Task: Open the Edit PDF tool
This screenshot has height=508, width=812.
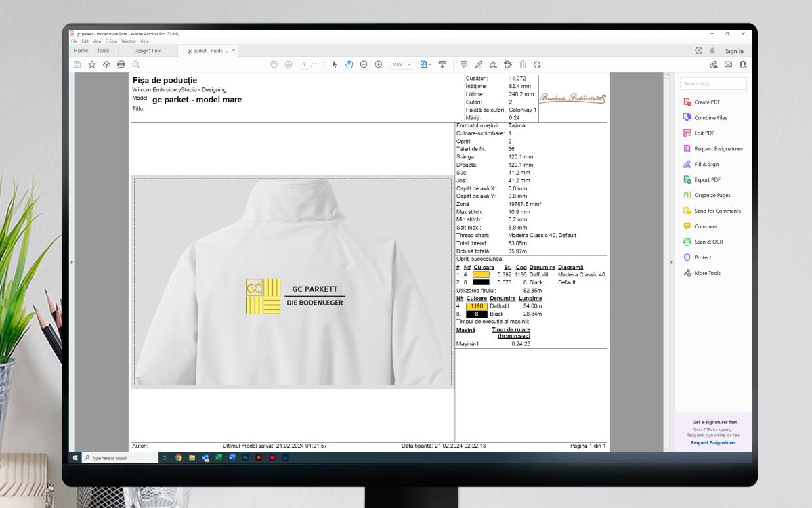Action: (704, 133)
